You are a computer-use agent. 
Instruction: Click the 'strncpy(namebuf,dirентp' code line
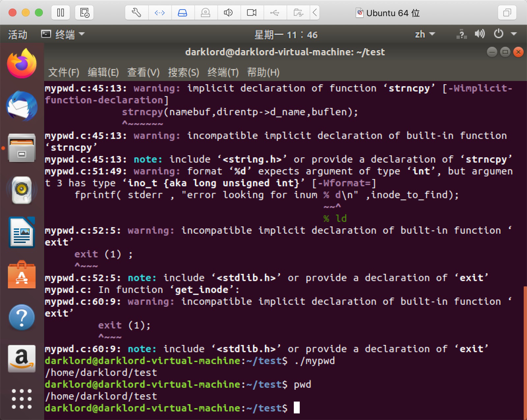pyautogui.click(x=240, y=112)
